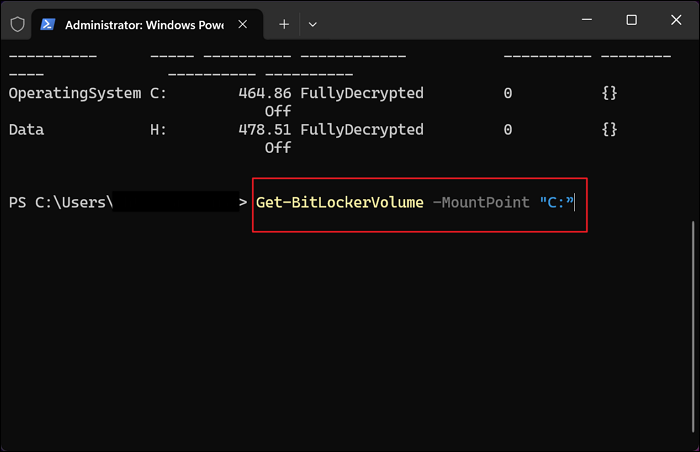The width and height of the screenshot is (700, 452).
Task: Click the Data volume type text
Action: 27,130
